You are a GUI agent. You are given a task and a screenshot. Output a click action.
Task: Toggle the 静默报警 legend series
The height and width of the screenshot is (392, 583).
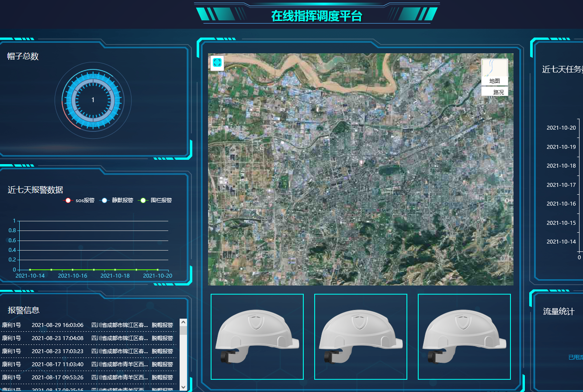pos(117,200)
